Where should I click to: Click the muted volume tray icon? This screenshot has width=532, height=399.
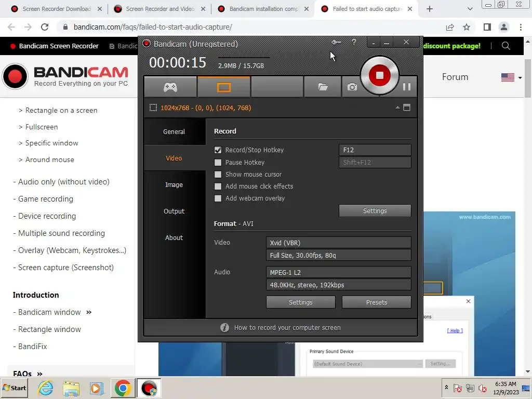[x=483, y=388]
